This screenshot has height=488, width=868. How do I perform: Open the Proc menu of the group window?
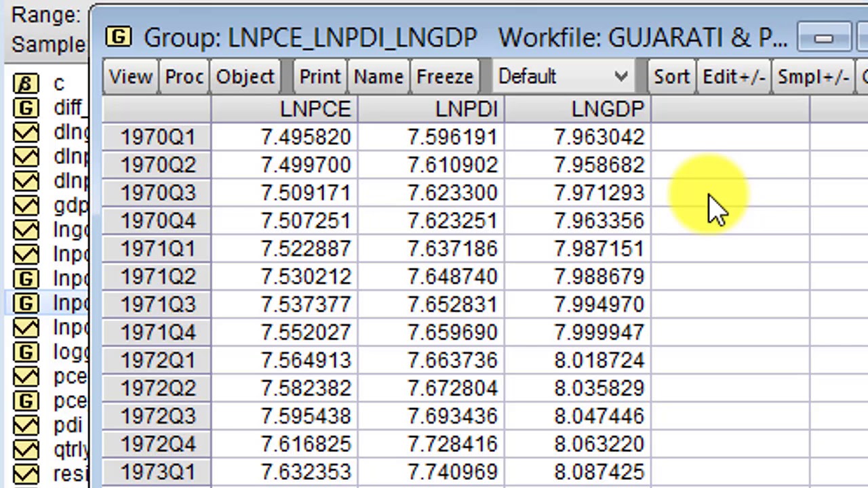coord(184,77)
